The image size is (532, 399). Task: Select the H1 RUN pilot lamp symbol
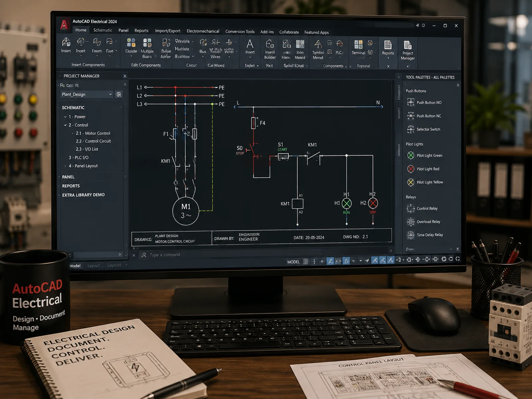tap(346, 203)
